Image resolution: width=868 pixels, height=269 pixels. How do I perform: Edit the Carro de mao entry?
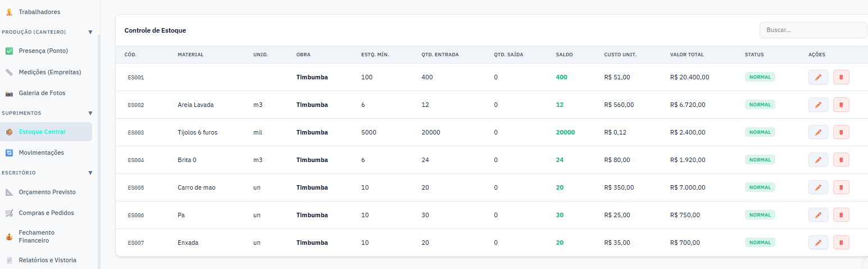(818, 187)
